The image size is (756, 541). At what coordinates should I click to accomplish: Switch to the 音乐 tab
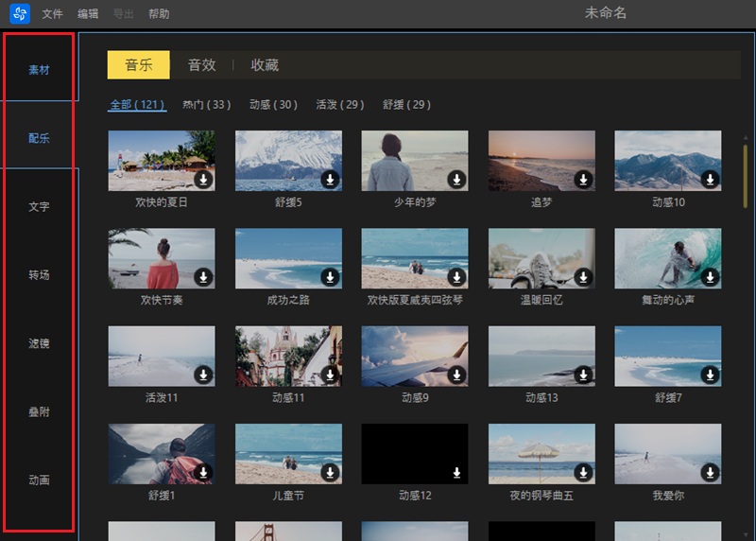[x=138, y=64]
